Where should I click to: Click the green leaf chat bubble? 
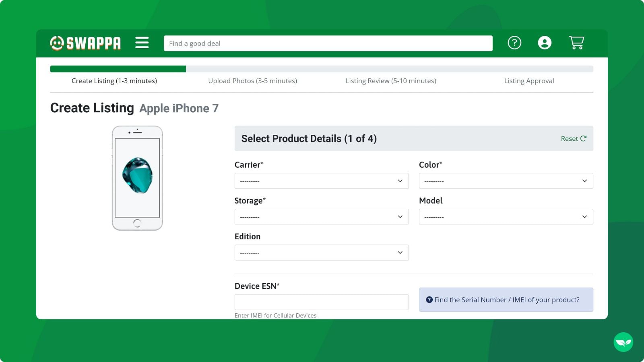tap(623, 342)
